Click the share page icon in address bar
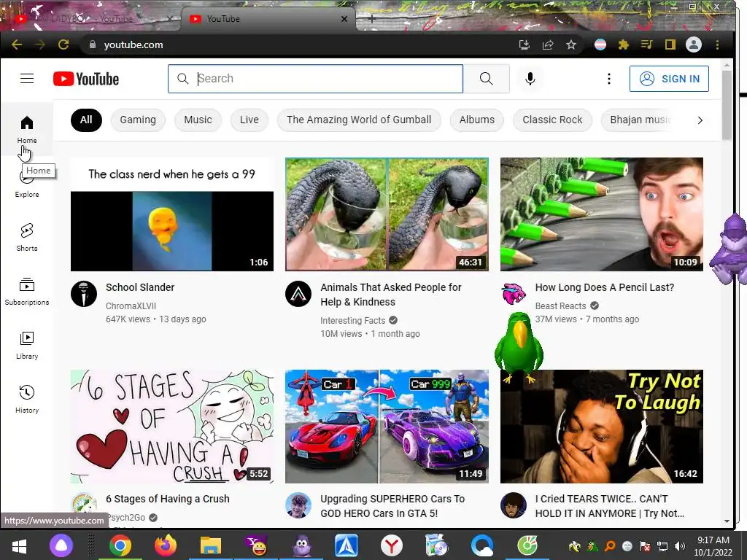This screenshot has height=560, width=747. tap(547, 44)
